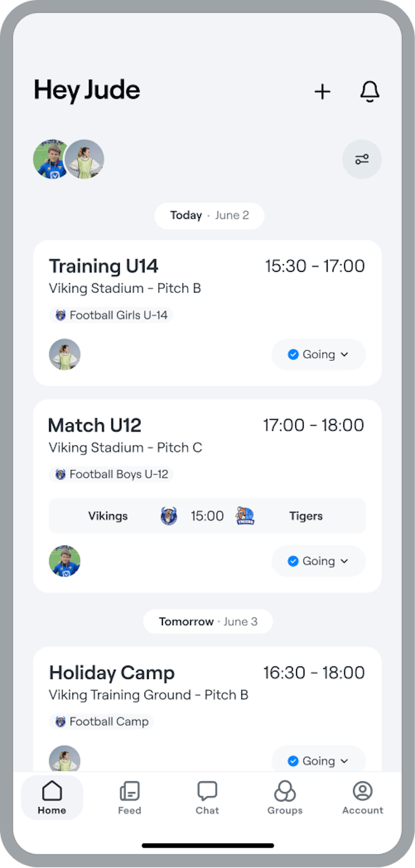Image resolution: width=415 pixels, height=868 pixels.
Task: Switch to the Chat tab
Action: (x=207, y=797)
